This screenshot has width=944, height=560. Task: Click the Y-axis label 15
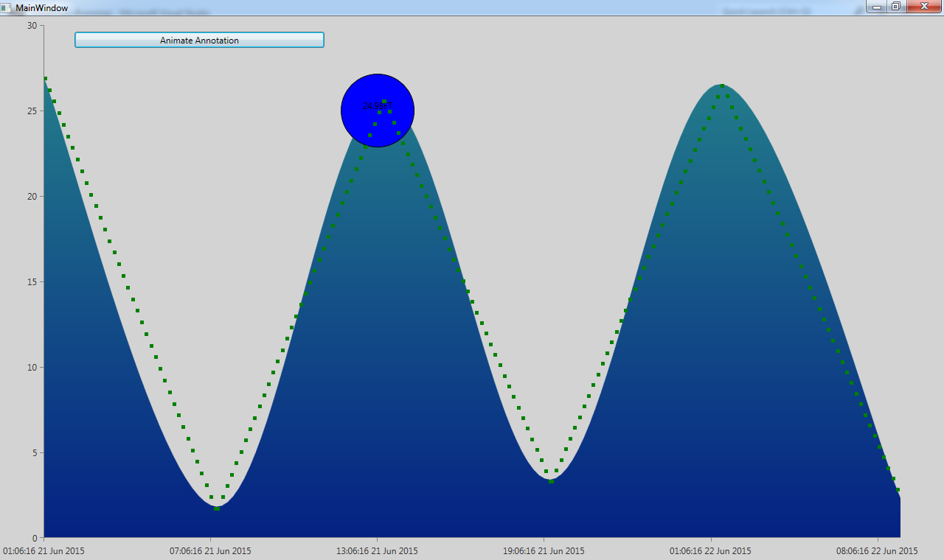pyautogui.click(x=32, y=281)
